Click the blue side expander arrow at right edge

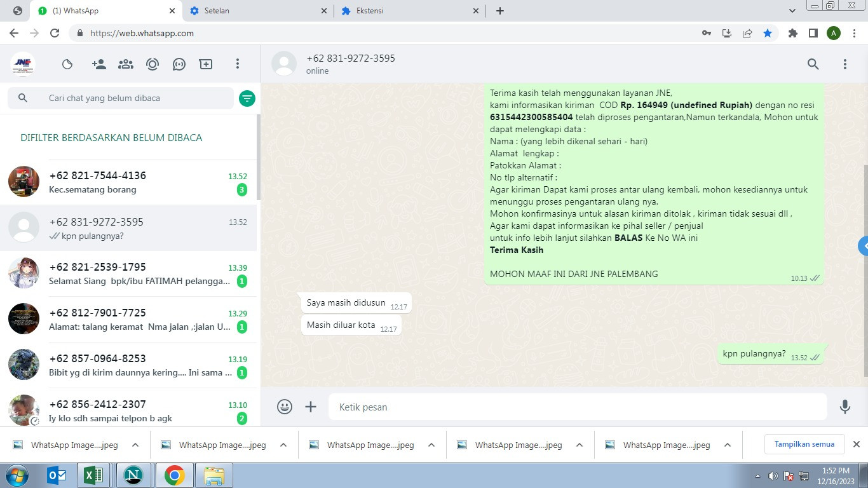point(864,246)
